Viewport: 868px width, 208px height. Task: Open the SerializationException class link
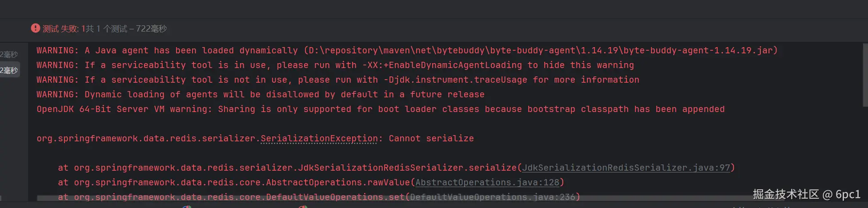tap(319, 139)
